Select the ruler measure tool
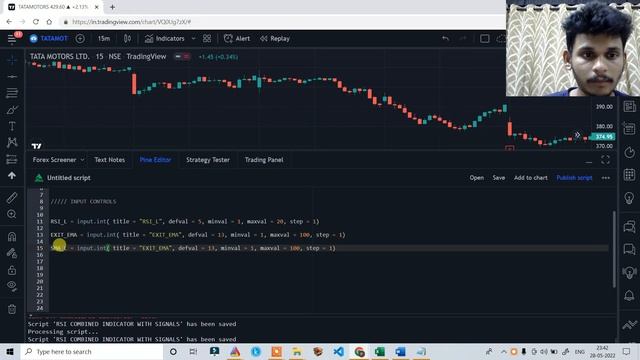Screen dimensions: 640x360 (12, 198)
